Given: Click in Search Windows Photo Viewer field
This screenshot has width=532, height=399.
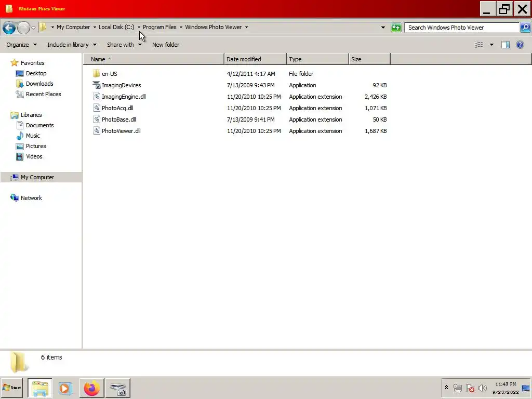Looking at the screenshot, I should pyautogui.click(x=462, y=28).
